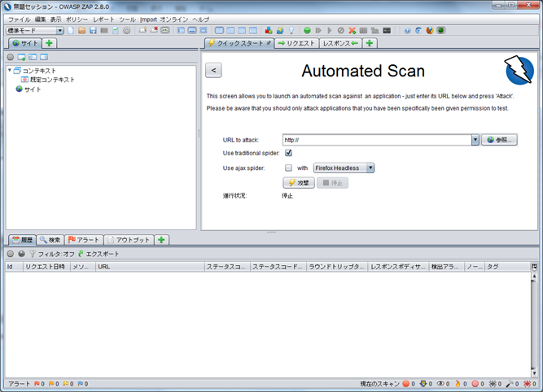Open the 標準モード mode dropdown
Viewport: 543px width, 392px height.
pos(35,30)
